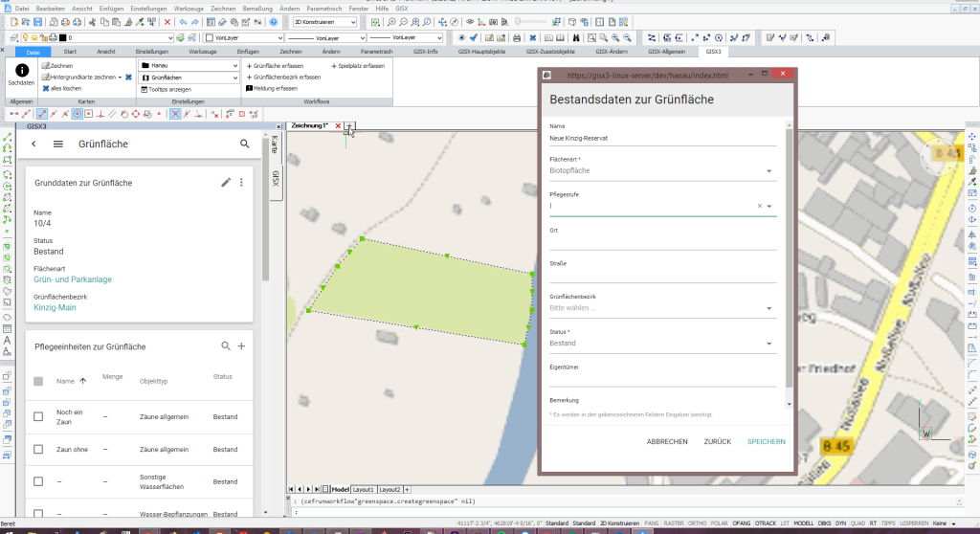The width and height of the screenshot is (980, 534).
Task: Open the 2D Konstruieren workspace dropdown
Action: pyautogui.click(x=324, y=22)
